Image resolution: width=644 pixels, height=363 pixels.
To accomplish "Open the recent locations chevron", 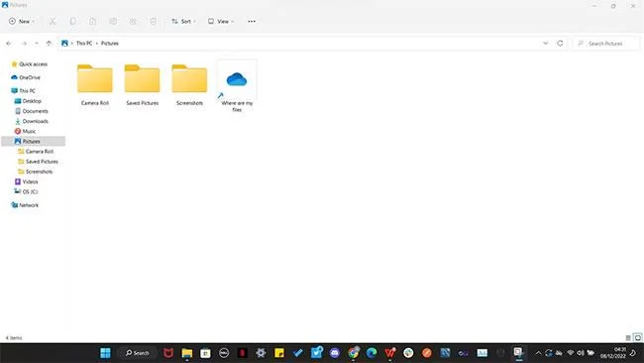I will 37,44.
